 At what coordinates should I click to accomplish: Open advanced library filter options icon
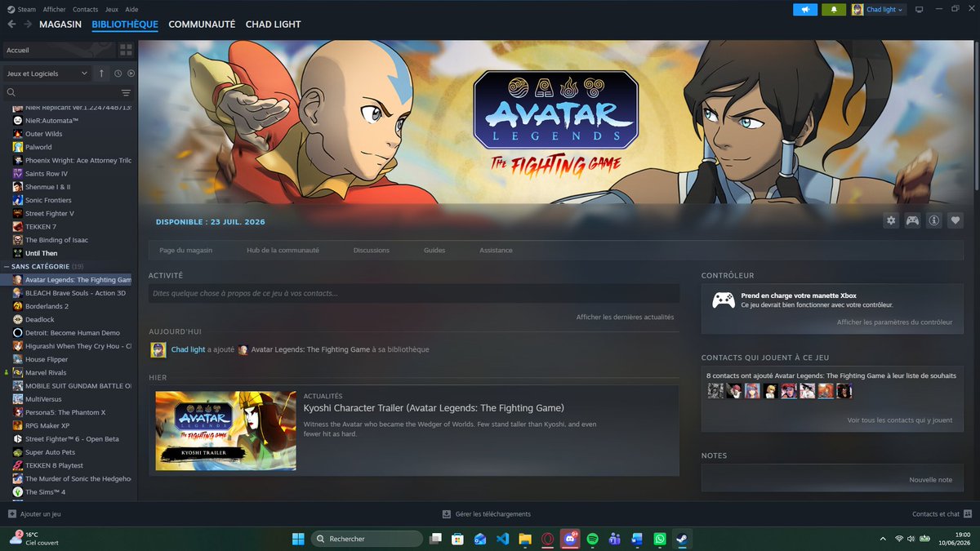click(x=126, y=93)
